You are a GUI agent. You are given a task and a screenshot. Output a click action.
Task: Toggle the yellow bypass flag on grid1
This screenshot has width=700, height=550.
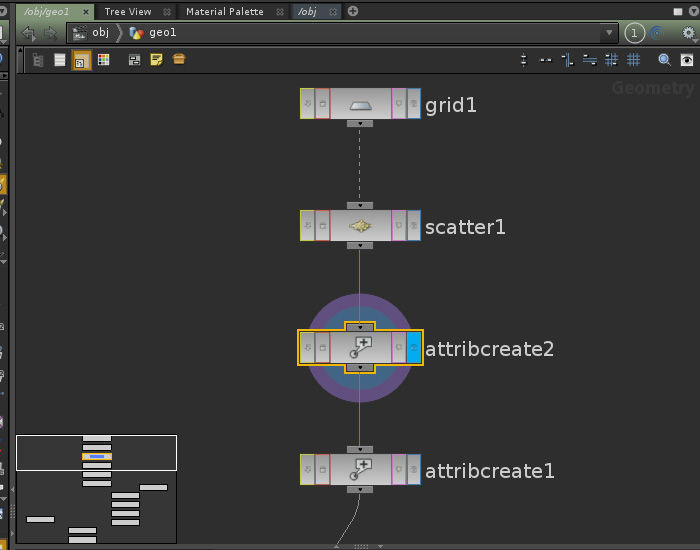(x=307, y=104)
